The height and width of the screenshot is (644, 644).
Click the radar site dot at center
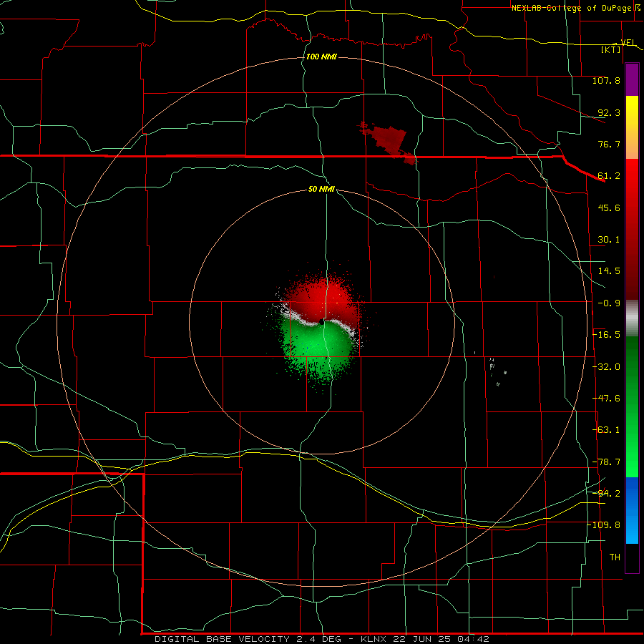(x=321, y=322)
